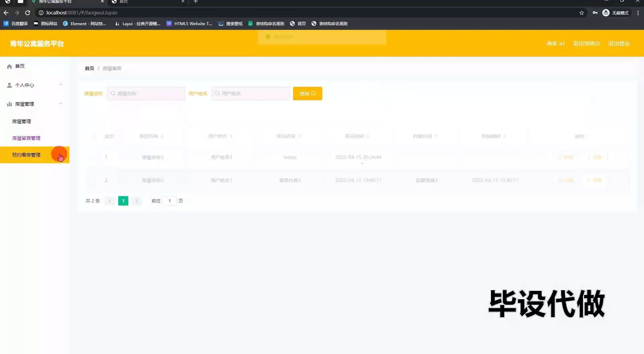The image size is (644, 354).
Task: Click the 留言内容3 cell
Action: coord(290,180)
